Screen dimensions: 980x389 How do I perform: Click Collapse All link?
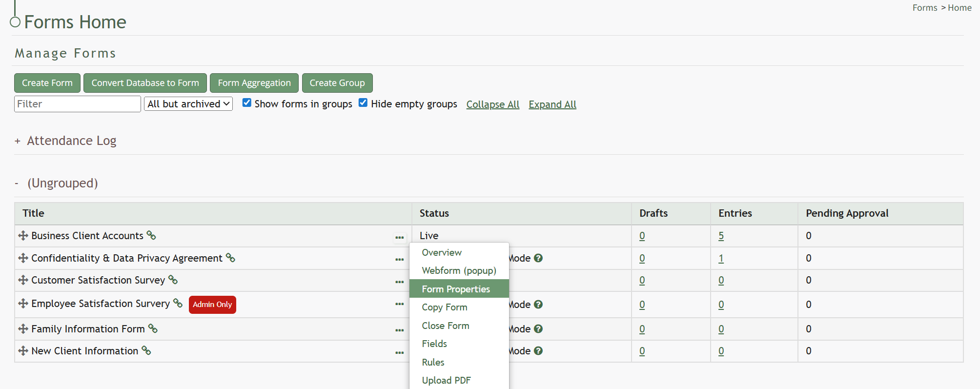(493, 104)
